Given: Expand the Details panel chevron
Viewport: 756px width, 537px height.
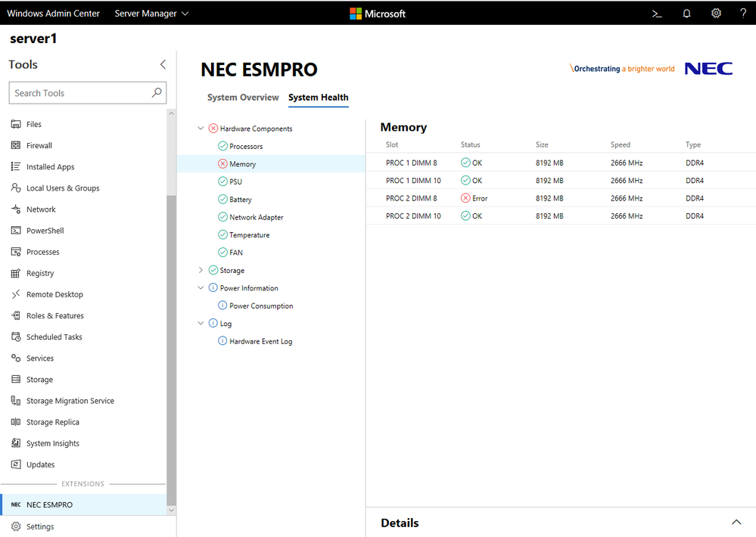Looking at the screenshot, I should 736,522.
